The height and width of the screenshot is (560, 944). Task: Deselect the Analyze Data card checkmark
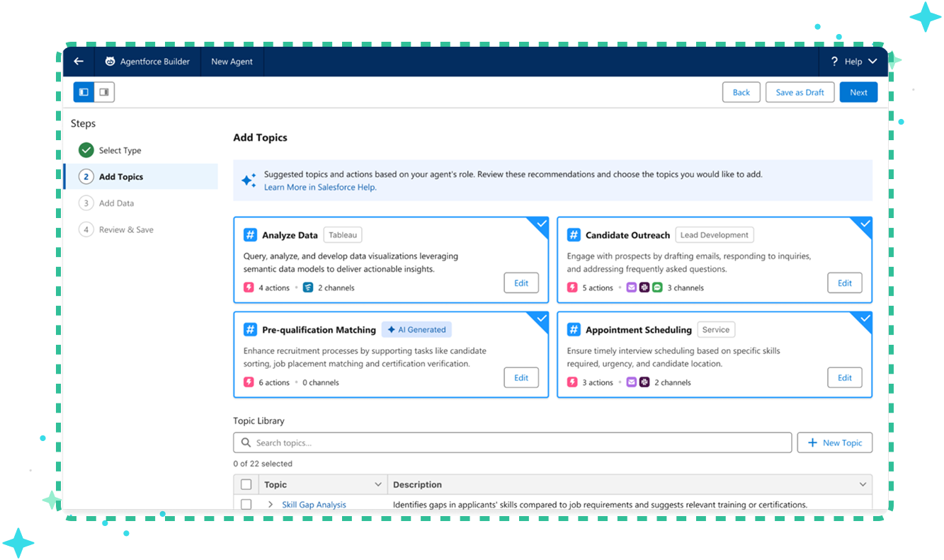click(x=541, y=224)
